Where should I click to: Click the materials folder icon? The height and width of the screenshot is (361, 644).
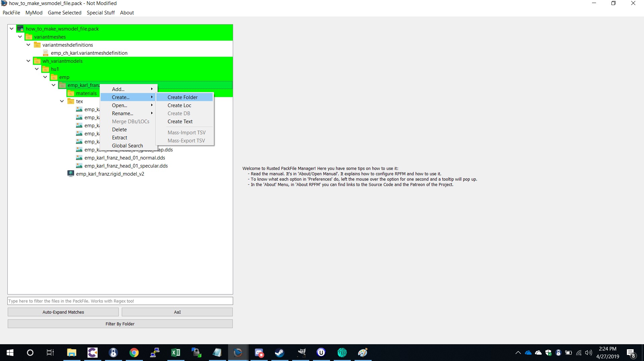pos(71,93)
